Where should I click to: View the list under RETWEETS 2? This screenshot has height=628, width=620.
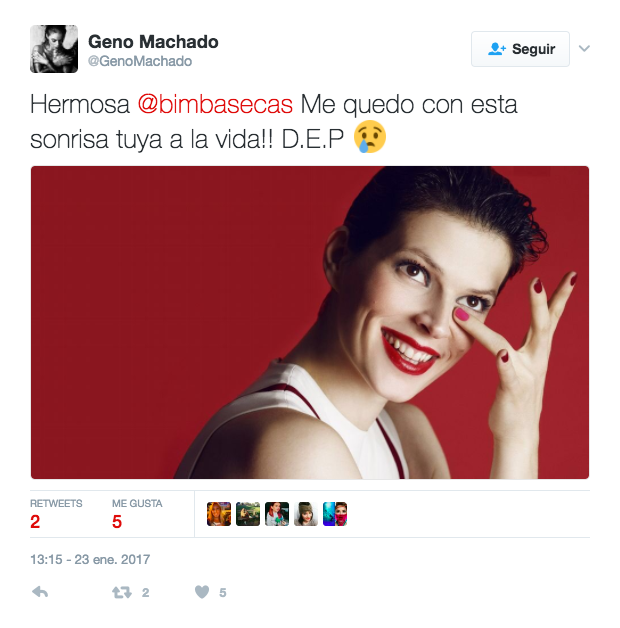click(56, 514)
